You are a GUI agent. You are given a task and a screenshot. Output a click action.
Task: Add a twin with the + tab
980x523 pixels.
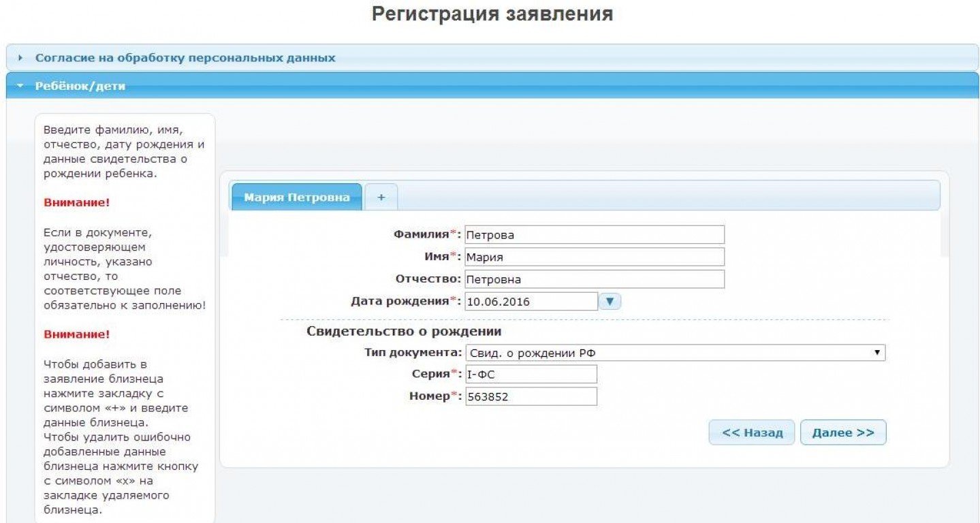pyautogui.click(x=381, y=197)
